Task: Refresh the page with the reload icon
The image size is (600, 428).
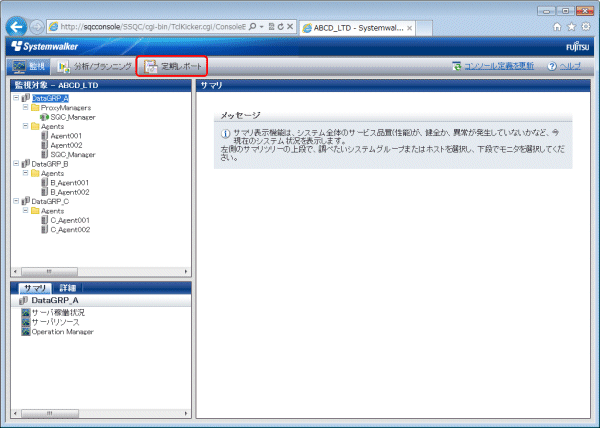Action: pyautogui.click(x=280, y=27)
